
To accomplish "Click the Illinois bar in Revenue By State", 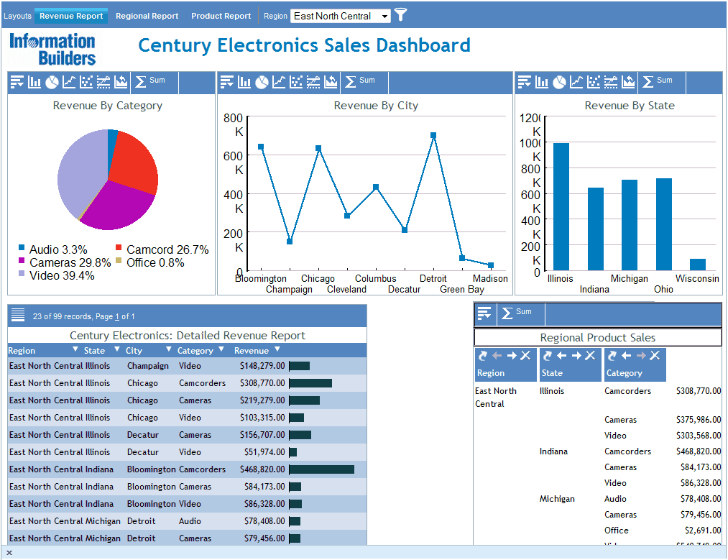I will 561,206.
